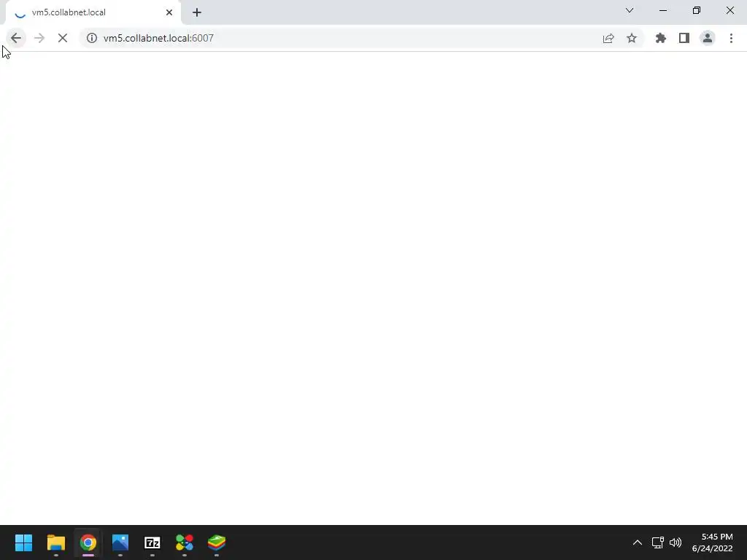Screen dimensions: 747x560
Task: Stop loading the page
Action: (x=63, y=38)
